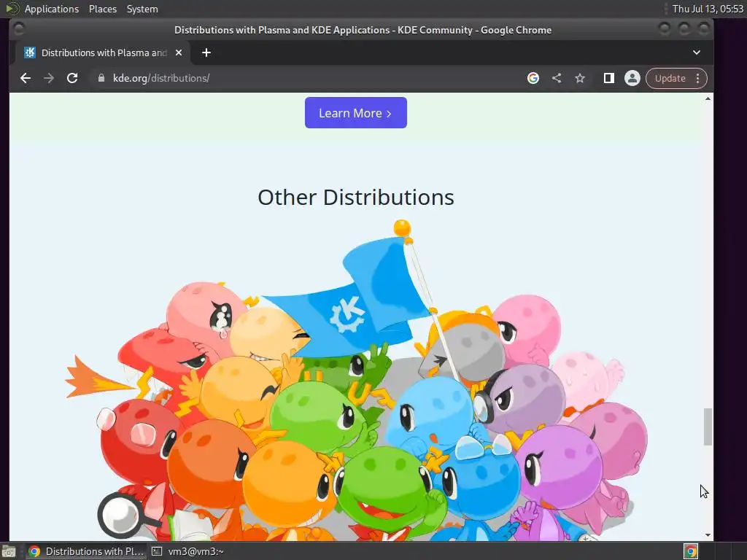
Task: Click the Other Distributions heading
Action: 356,197
